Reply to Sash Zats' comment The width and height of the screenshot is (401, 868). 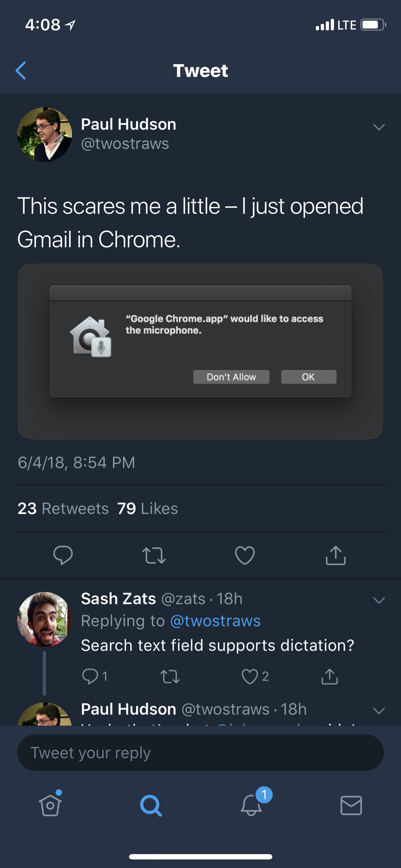pos(90,676)
